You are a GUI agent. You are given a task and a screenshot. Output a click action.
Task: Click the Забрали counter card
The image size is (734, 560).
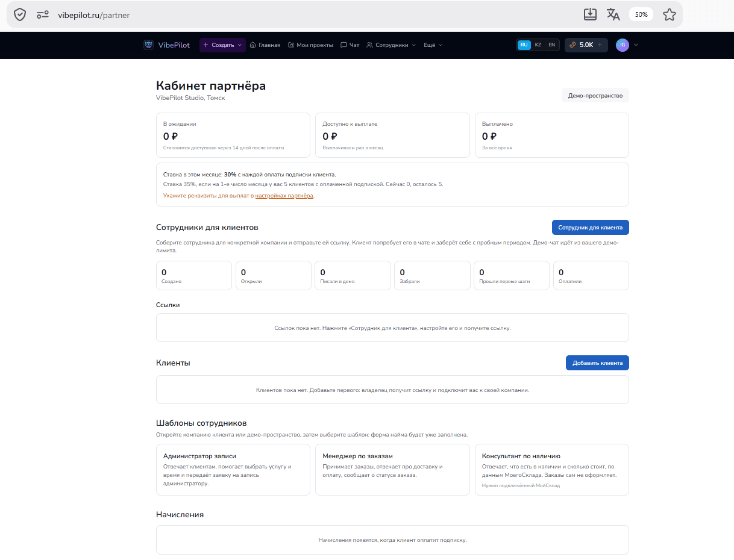[x=432, y=276]
